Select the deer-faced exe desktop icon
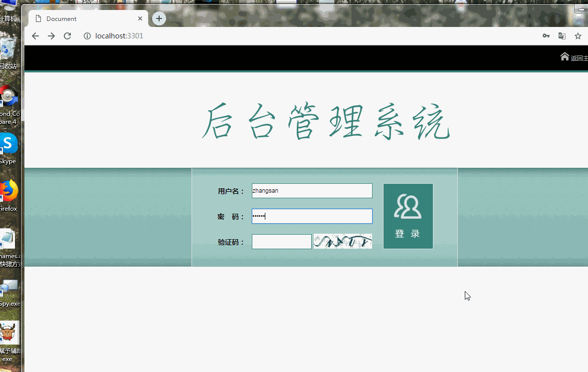 point(10,342)
